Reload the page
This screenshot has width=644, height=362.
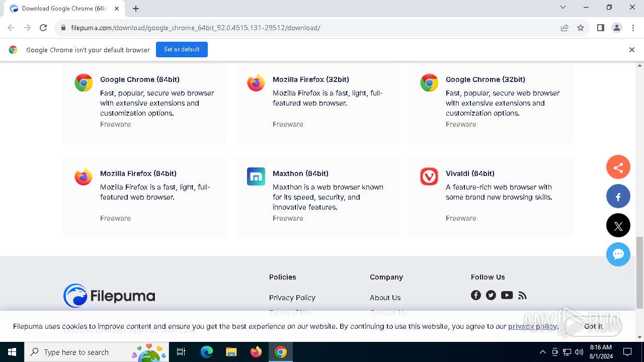point(43,28)
